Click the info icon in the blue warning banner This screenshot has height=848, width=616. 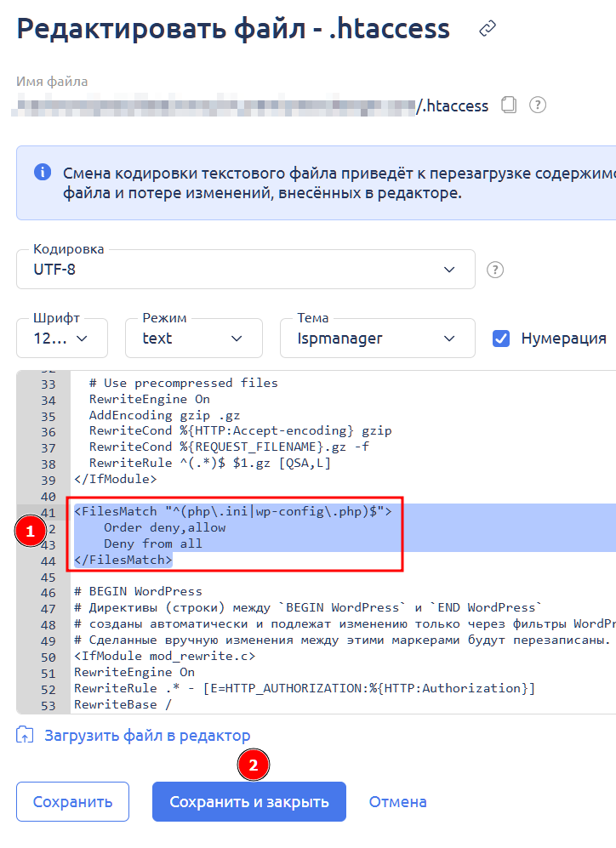pos(42,173)
